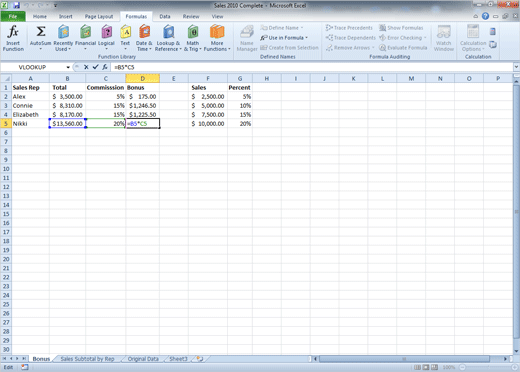Click Trace Precedents
Viewport: 520px width, 372px height.
click(349, 28)
